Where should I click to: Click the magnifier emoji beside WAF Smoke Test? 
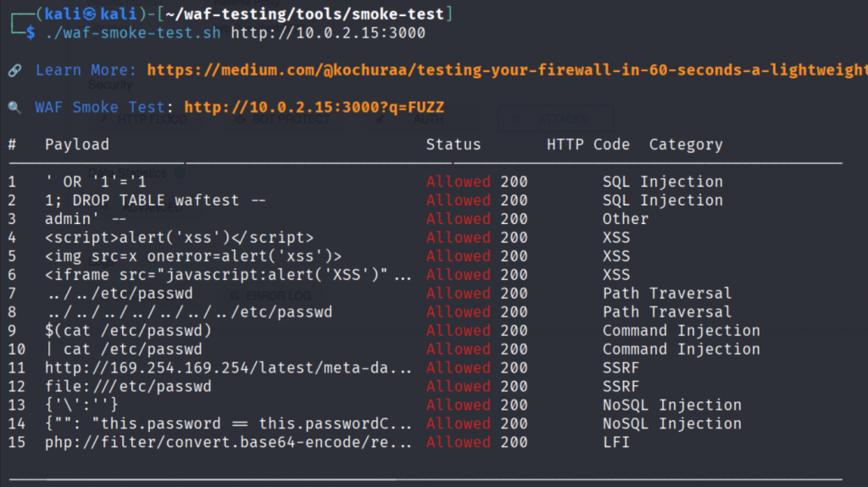tap(15, 108)
